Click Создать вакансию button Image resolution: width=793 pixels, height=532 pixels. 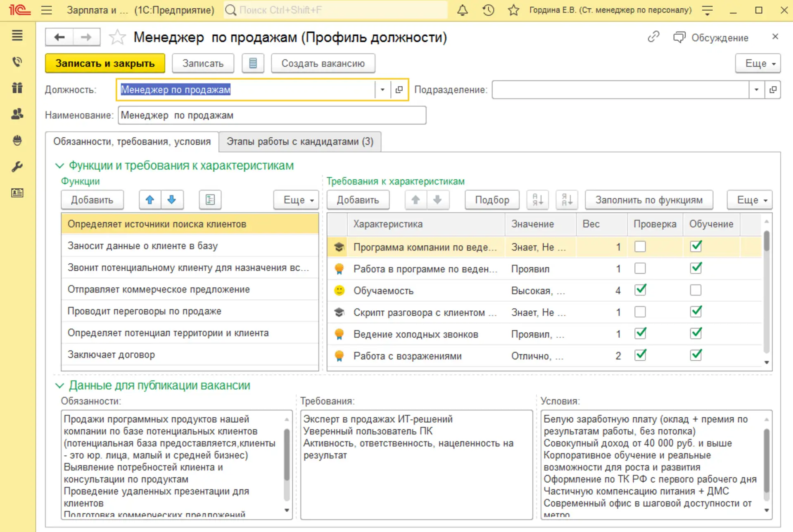pos(323,63)
